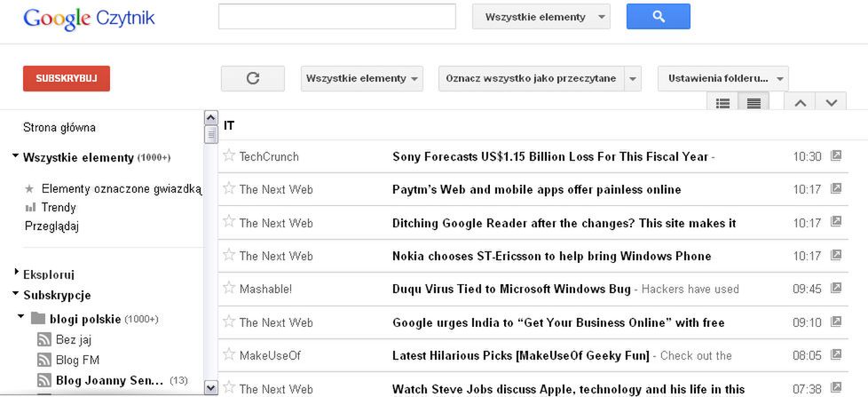The width and height of the screenshot is (868, 397).
Task: Select Blog Joanny Sen subscription
Action: coord(109,381)
